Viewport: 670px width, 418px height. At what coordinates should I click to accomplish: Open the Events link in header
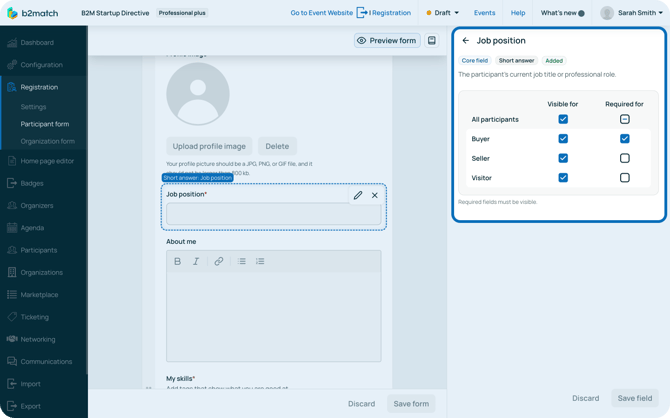click(485, 13)
